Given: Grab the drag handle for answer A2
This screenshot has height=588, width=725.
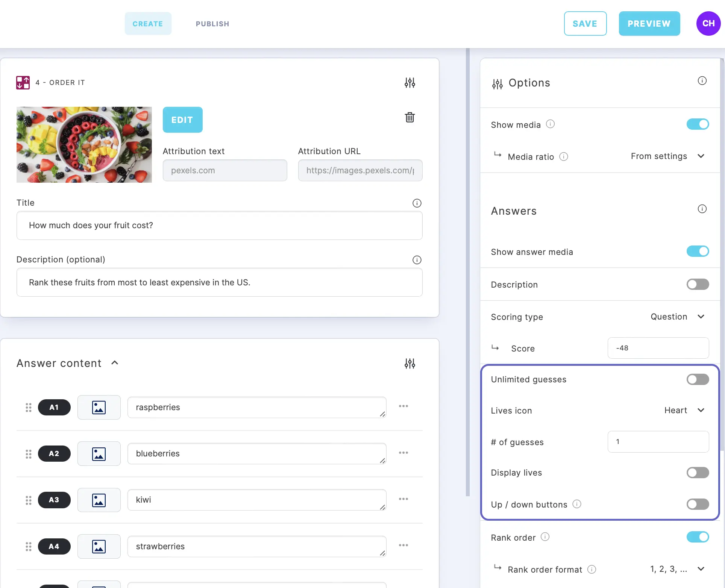Looking at the screenshot, I should tap(29, 454).
